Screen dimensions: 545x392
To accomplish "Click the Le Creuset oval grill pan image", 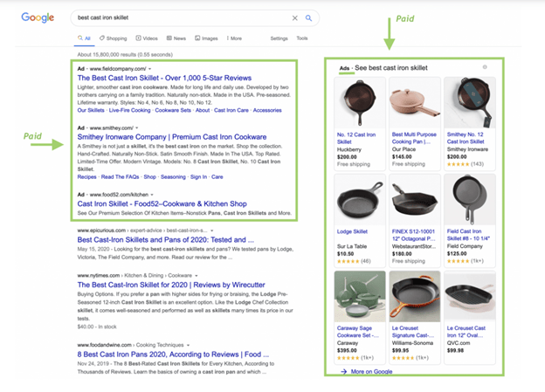I will click(x=470, y=297).
